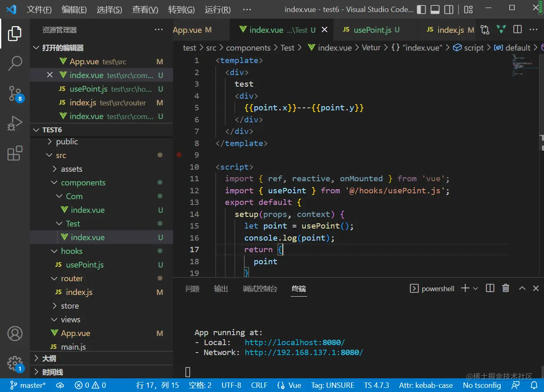This screenshot has height=392, width=544.
Task: Split the editor to the right
Action: pyautogui.click(x=517, y=29)
